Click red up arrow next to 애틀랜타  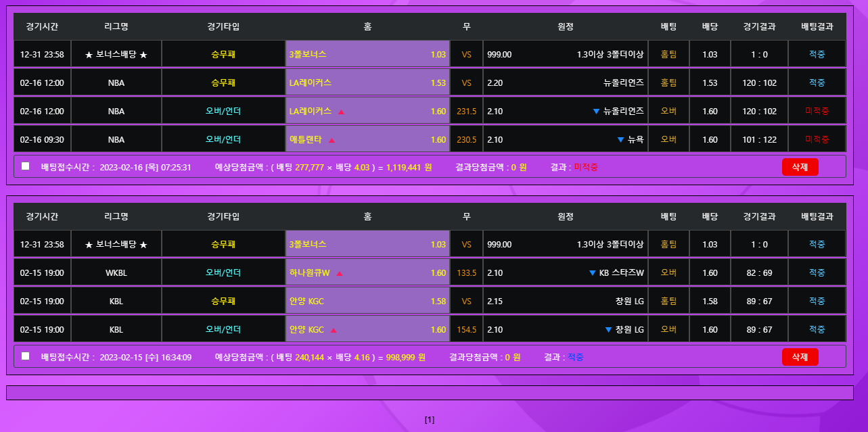tap(332, 140)
